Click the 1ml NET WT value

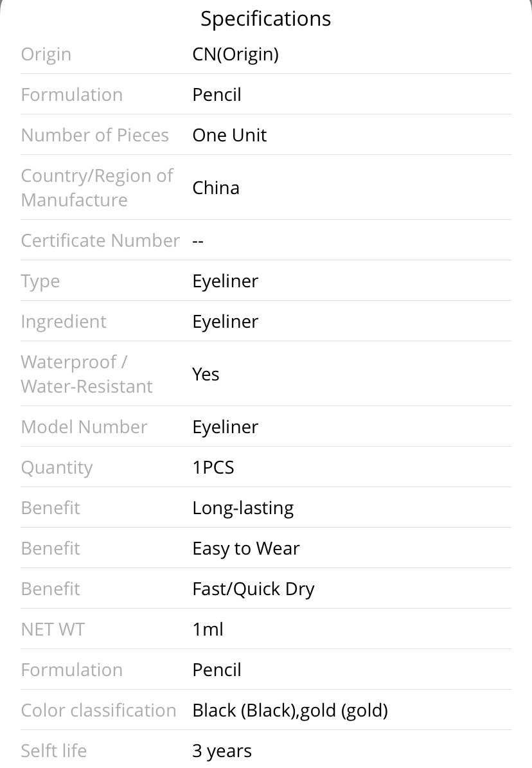tap(208, 629)
